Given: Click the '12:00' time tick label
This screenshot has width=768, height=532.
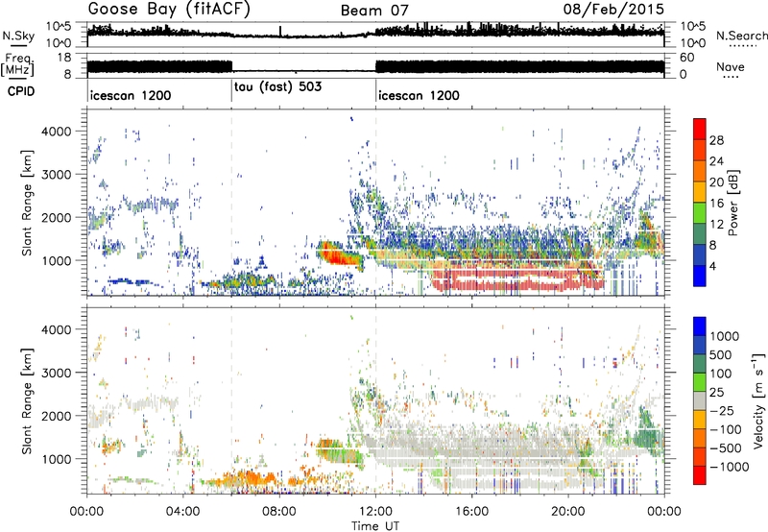Looking at the screenshot, I should coord(375,512).
